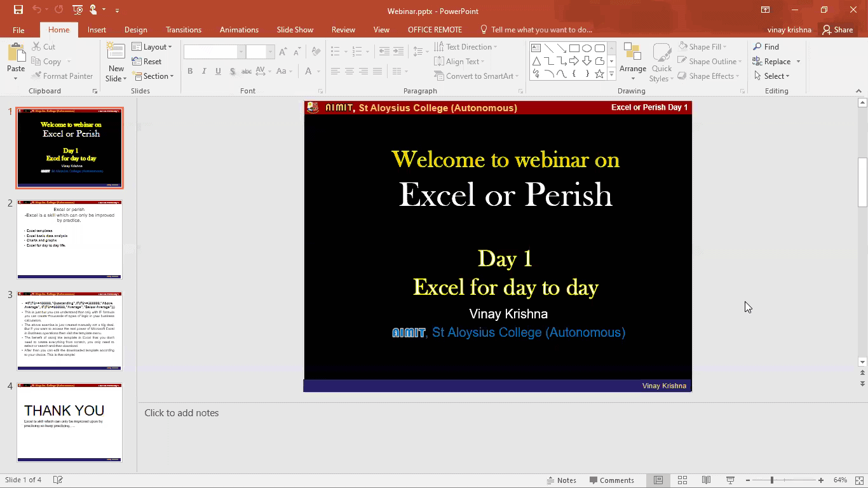868x488 pixels.
Task: Switch to the Insert tab
Action: coord(97,30)
